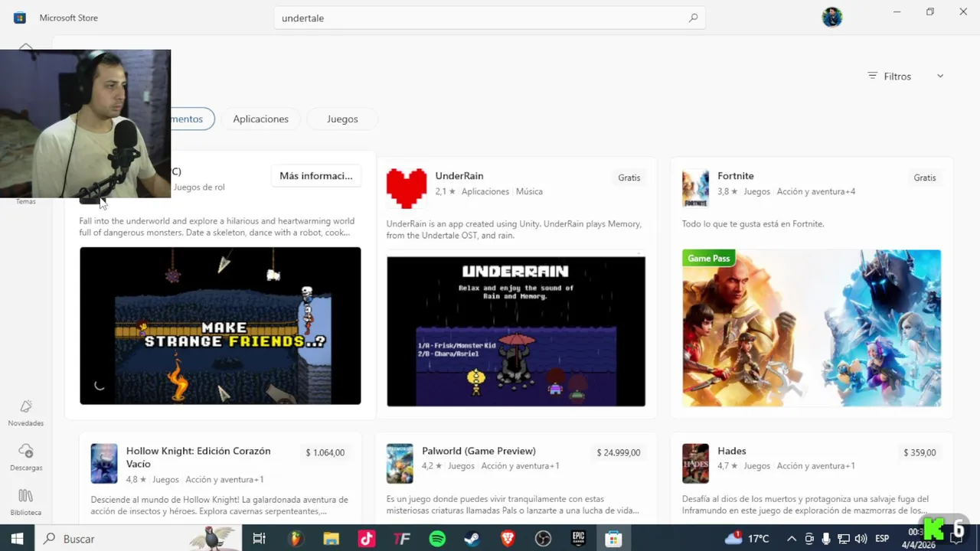Click the $ 359,00 price for Hades
The image size is (980, 551).
920,452
